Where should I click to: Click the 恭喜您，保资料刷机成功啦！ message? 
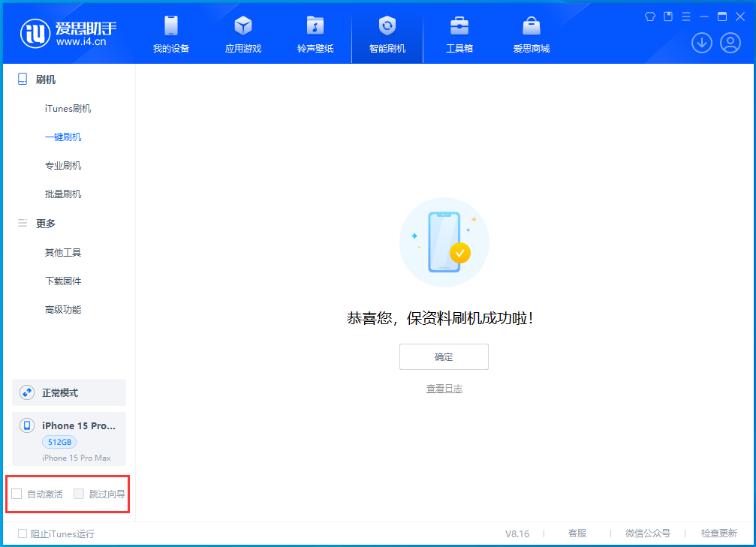440,318
